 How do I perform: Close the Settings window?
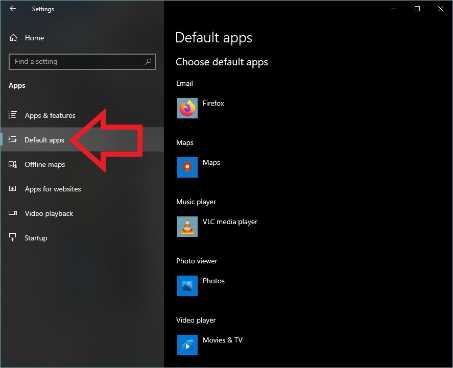pyautogui.click(x=441, y=9)
